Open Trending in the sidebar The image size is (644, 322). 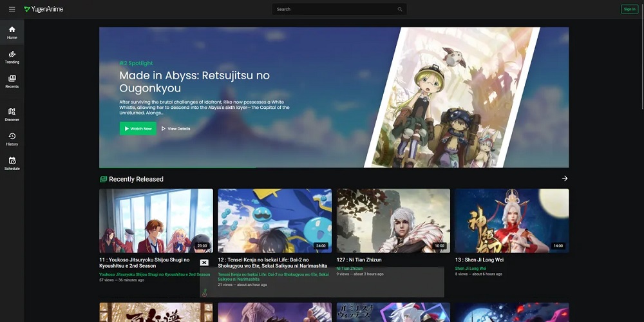pos(12,57)
